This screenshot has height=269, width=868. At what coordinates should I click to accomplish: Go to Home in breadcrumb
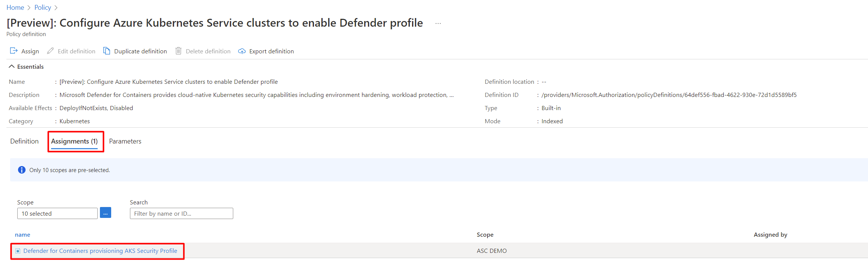coord(15,8)
